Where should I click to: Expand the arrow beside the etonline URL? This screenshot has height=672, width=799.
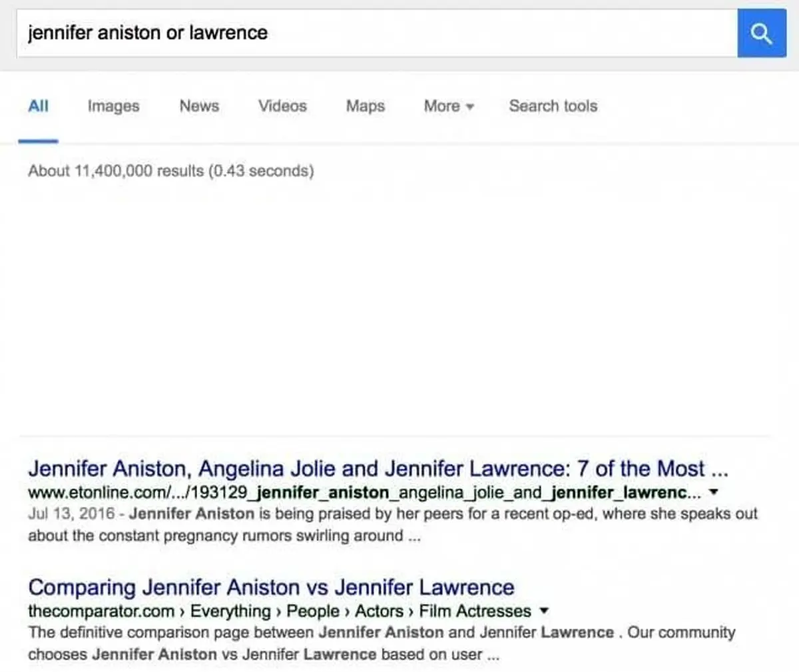(714, 492)
